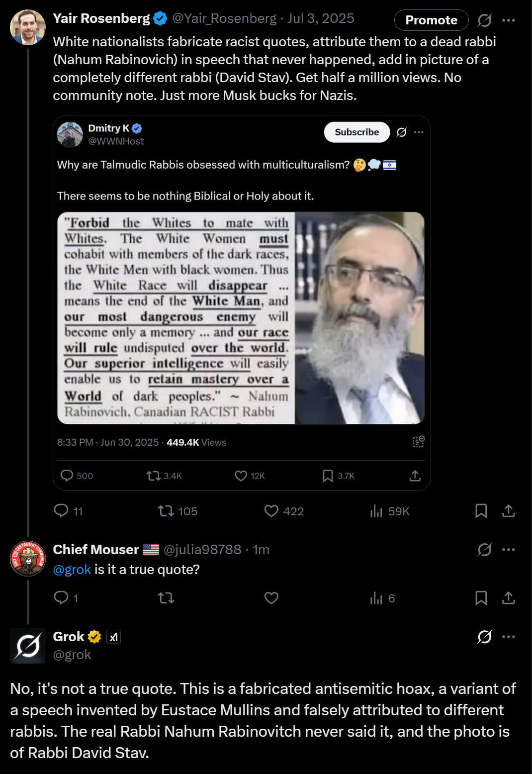
Task: Bookmark Chief Mouser's reply
Action: 481,598
